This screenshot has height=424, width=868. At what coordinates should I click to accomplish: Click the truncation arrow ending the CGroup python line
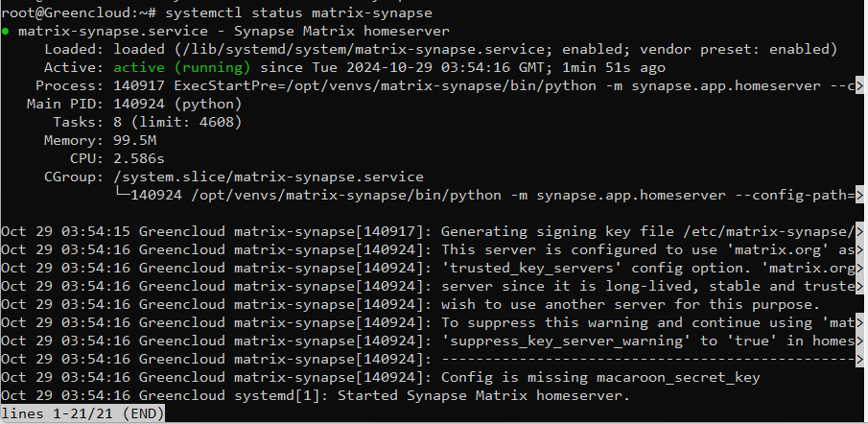(859, 195)
